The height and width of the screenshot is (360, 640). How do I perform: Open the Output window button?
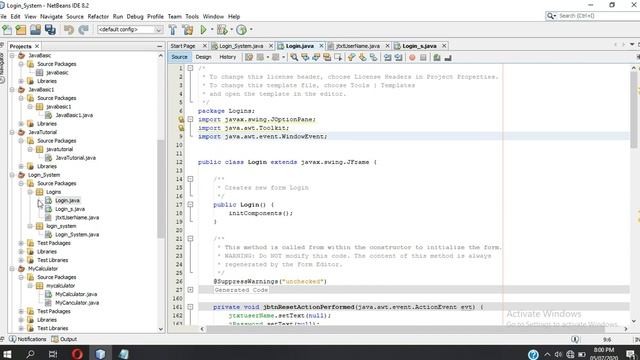64,339
